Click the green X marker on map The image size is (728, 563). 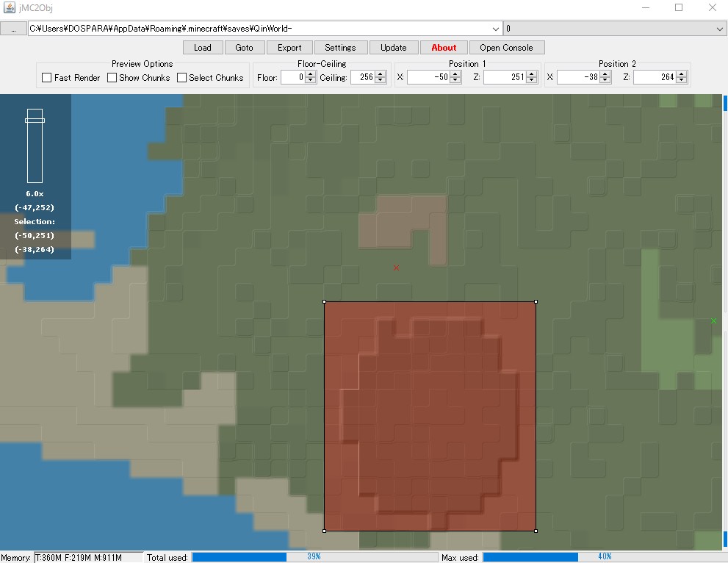point(713,320)
